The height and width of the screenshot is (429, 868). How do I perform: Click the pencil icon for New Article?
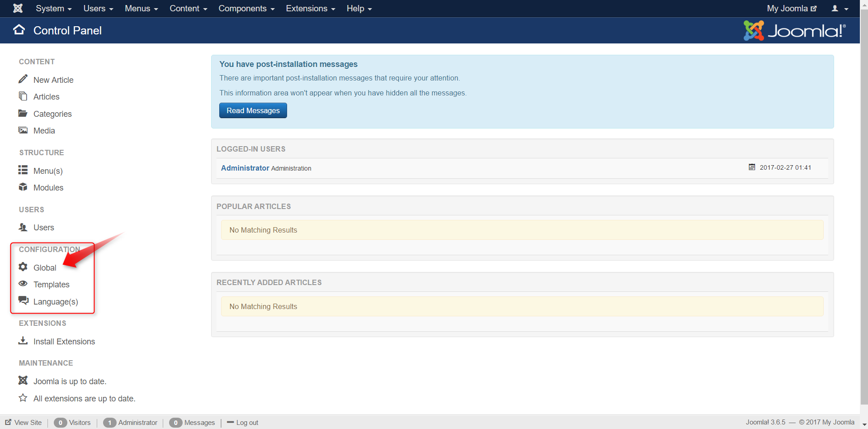tap(23, 79)
